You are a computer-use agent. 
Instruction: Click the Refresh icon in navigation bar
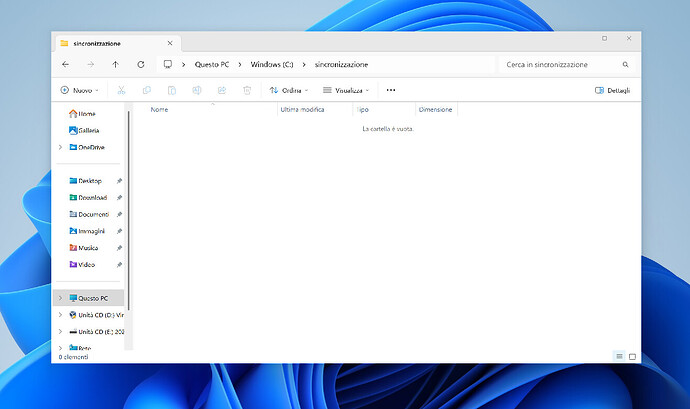click(140, 64)
